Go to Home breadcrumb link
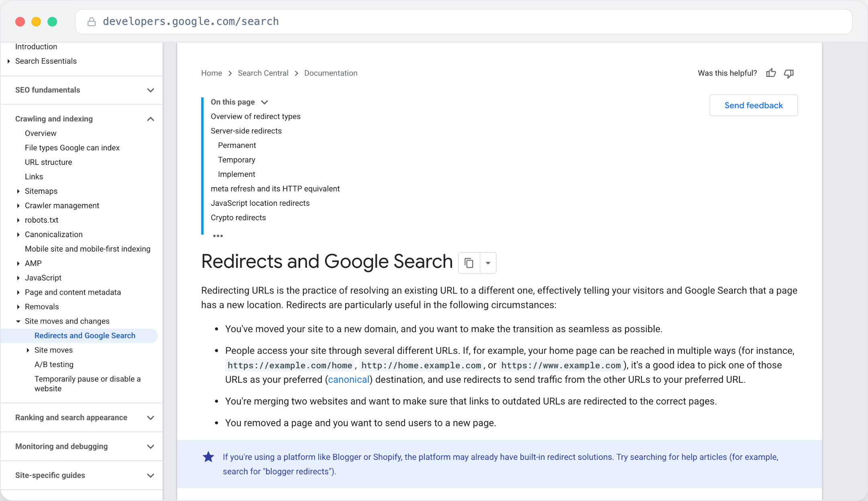 point(212,73)
